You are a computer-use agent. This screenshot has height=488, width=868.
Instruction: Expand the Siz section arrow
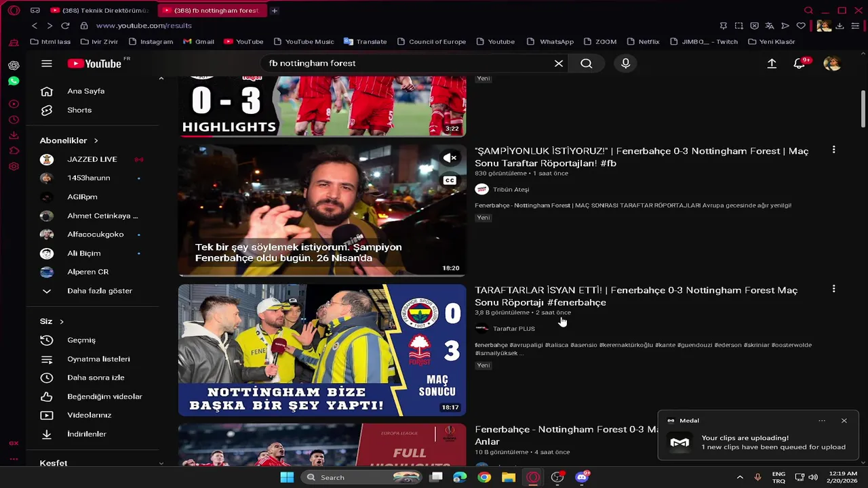62,321
